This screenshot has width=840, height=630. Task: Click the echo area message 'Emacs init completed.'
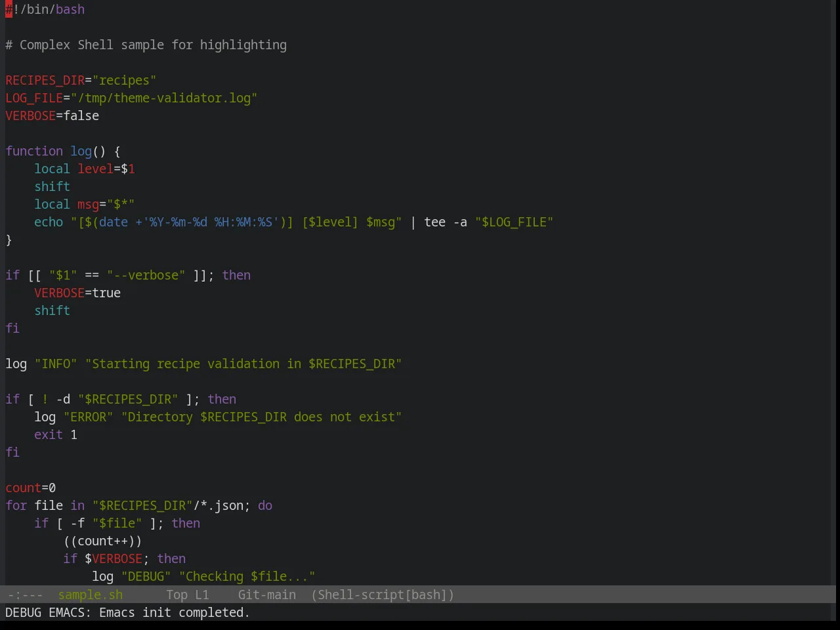click(x=175, y=612)
